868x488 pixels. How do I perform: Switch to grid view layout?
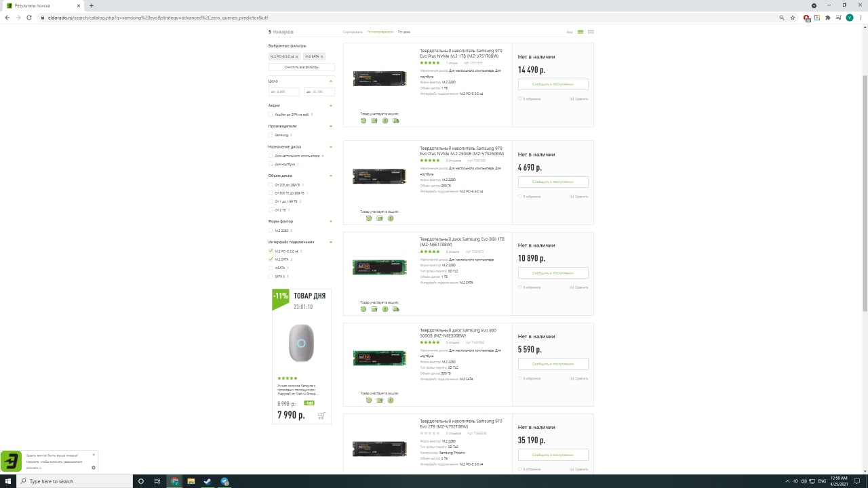coord(591,32)
